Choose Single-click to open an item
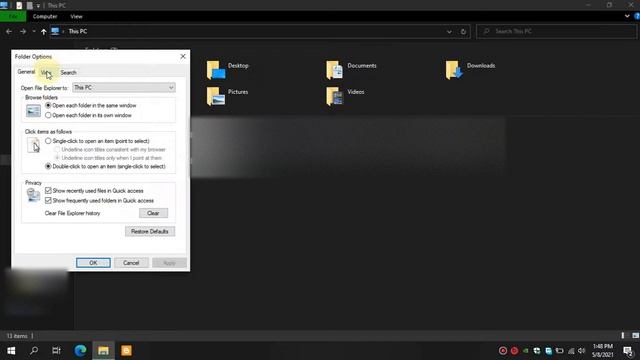The height and width of the screenshot is (360, 640). point(97,141)
